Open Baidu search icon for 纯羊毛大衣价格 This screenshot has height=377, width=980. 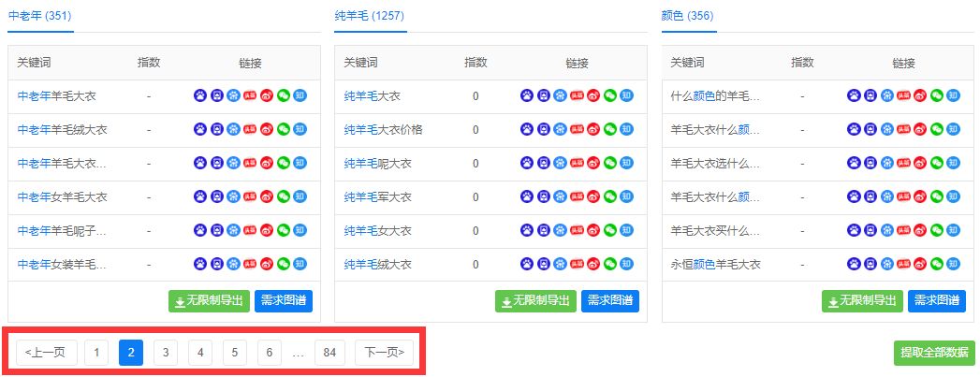527,129
